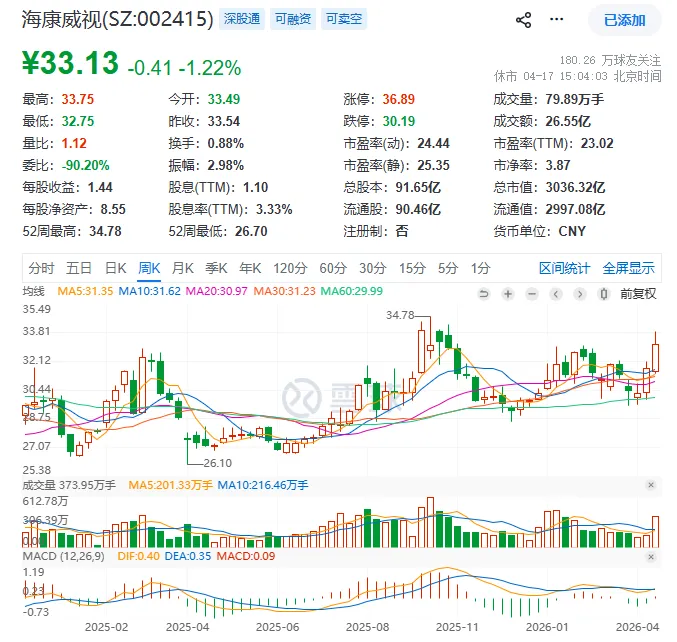Switch to the 月K chart tab
This screenshot has height=642, width=677.
[x=183, y=268]
